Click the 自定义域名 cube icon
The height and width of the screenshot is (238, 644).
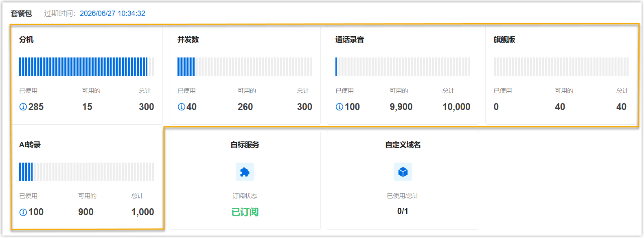403,172
